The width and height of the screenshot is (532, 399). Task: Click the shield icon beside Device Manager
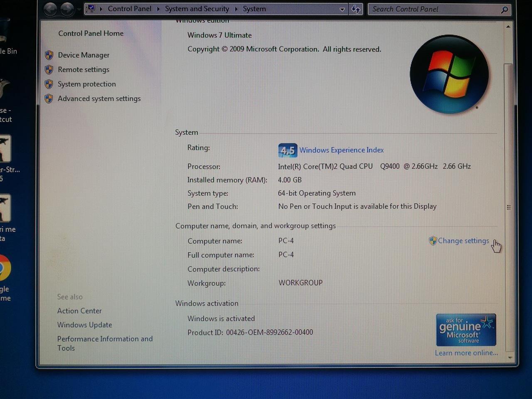(49, 55)
